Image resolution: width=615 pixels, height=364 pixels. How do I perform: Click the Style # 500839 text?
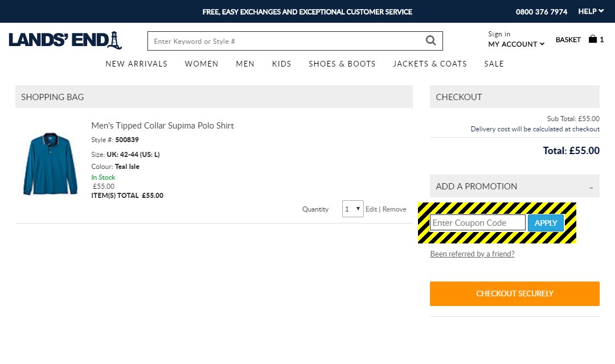click(115, 140)
